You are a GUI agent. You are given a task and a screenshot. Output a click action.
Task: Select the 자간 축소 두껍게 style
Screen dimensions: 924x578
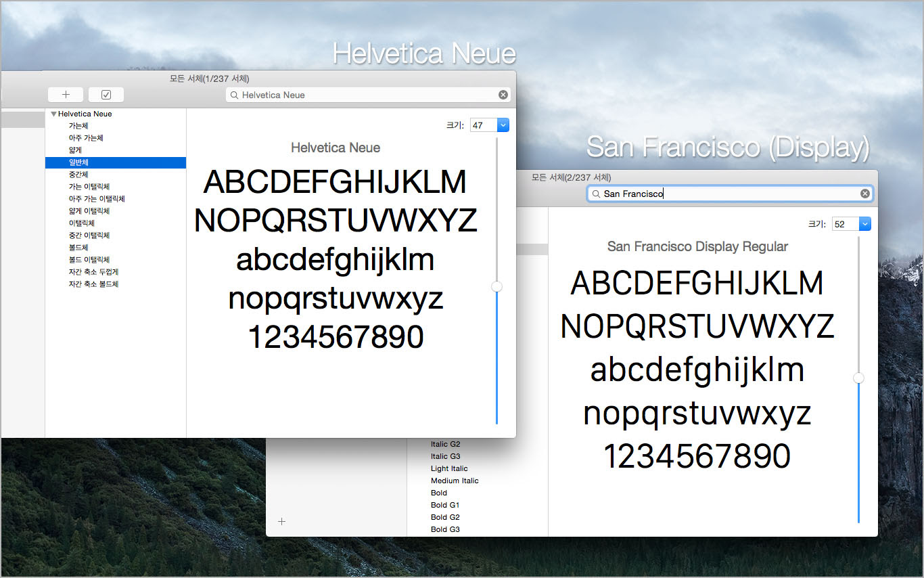[93, 272]
